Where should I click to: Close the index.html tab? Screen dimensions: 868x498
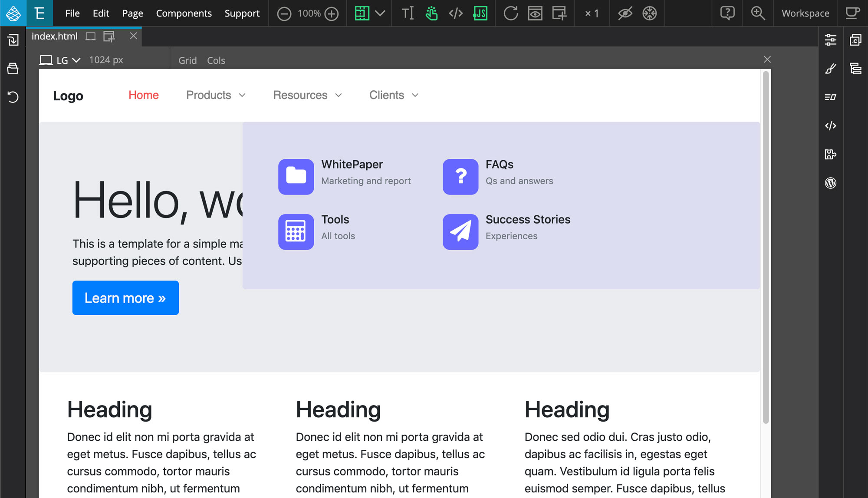click(133, 36)
